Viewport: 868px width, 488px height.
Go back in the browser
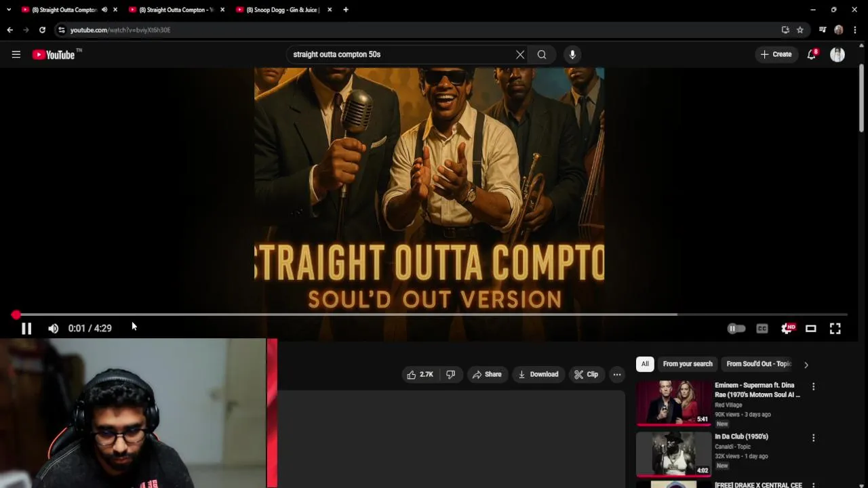pos(9,30)
